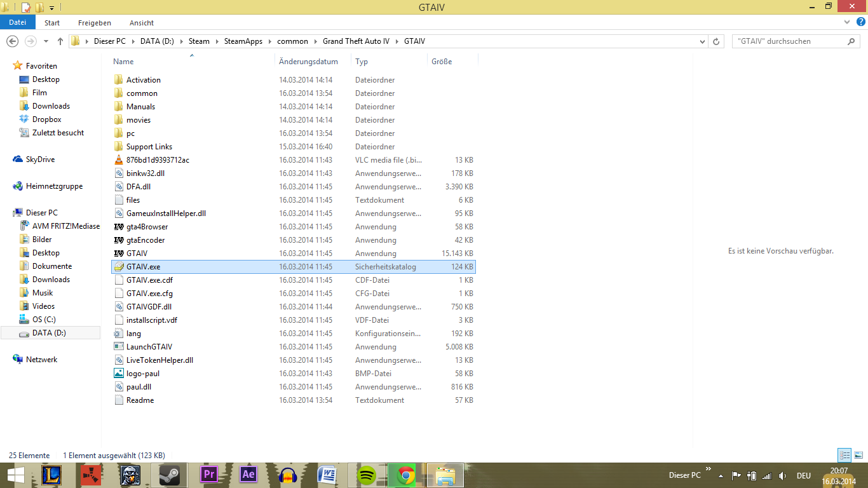
Task: Select the gta4Browser application icon
Action: tap(118, 226)
